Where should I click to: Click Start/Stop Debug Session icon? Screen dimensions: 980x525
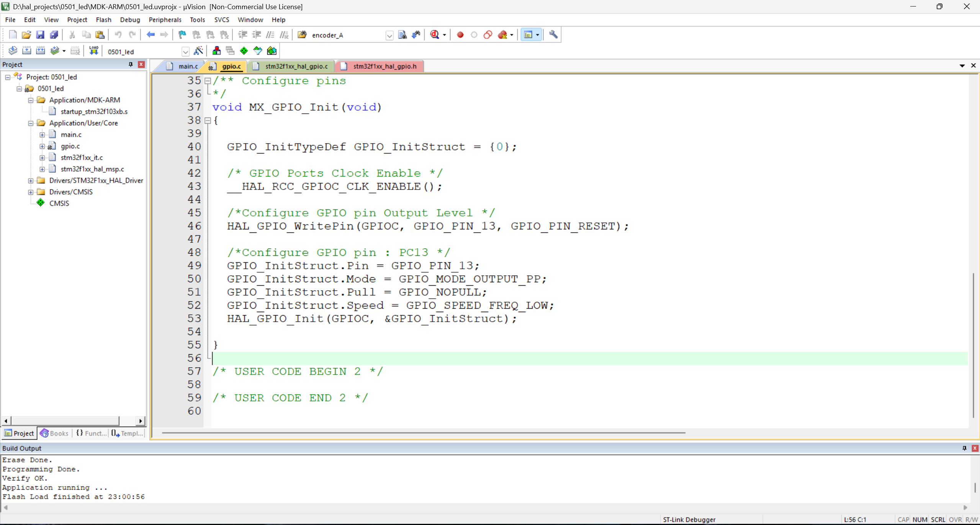pos(435,35)
